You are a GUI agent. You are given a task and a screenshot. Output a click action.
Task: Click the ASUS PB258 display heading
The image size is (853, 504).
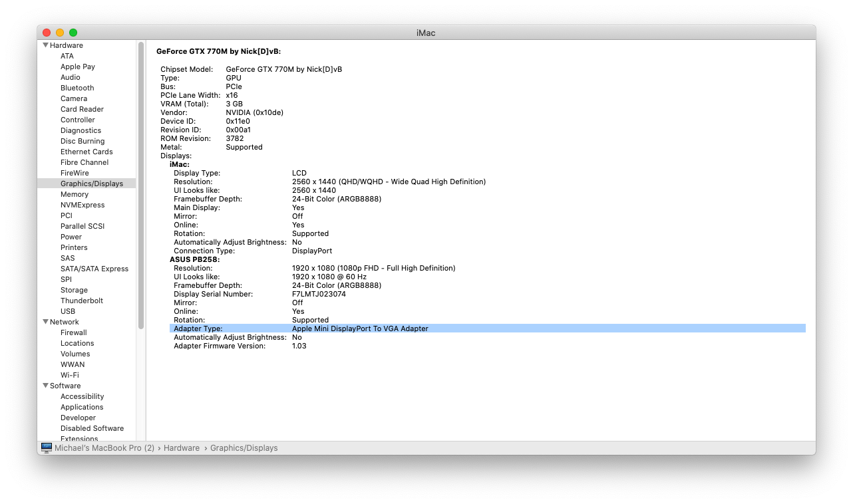point(195,259)
